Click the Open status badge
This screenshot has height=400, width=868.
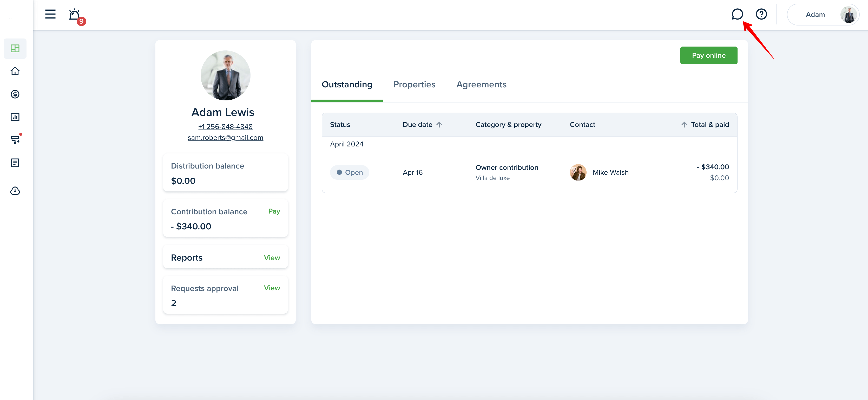pos(350,172)
